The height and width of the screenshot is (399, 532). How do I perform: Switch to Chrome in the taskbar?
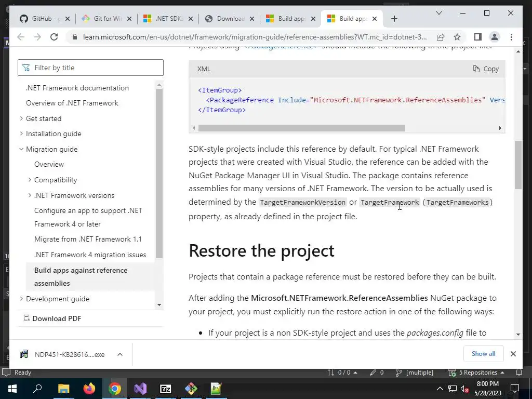[115, 389]
